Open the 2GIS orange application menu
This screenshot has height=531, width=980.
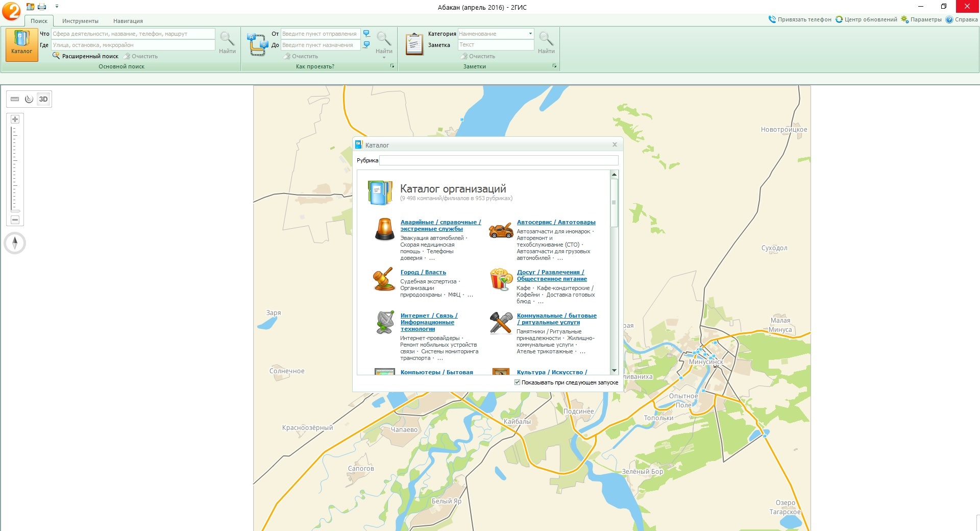pos(11,11)
